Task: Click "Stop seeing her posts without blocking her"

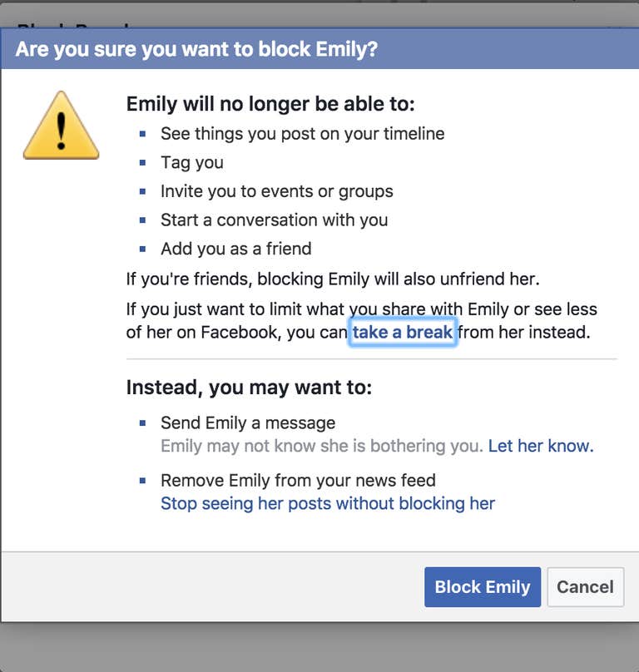Action: pos(328,503)
